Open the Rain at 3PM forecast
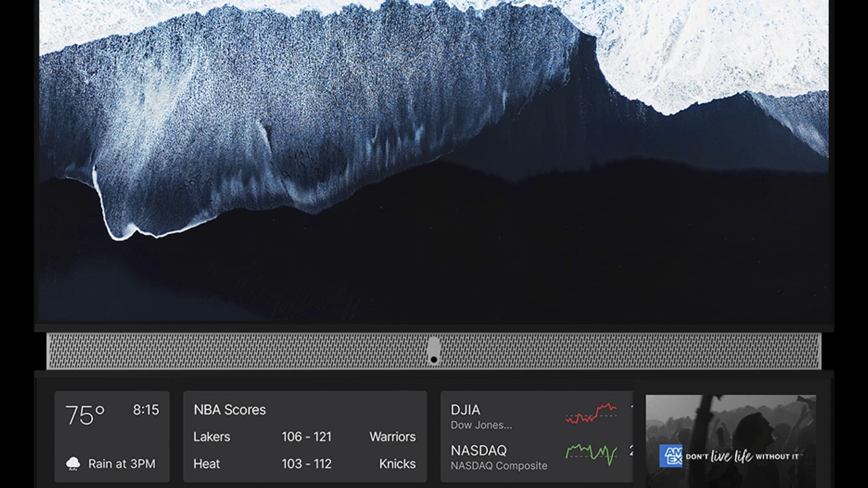 122,464
